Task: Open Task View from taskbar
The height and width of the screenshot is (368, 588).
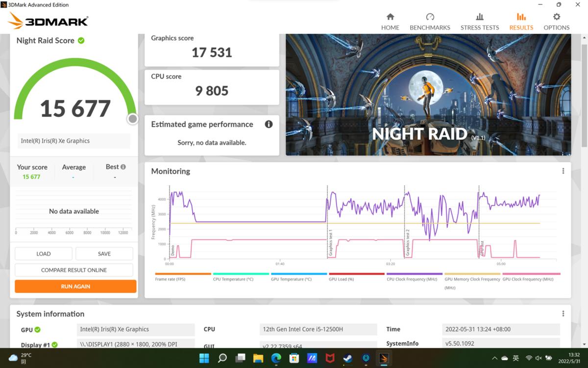Action: (x=240, y=358)
